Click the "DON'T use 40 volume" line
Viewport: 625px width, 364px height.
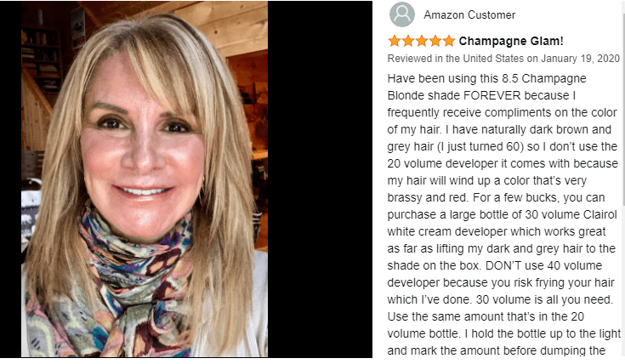(x=495, y=265)
